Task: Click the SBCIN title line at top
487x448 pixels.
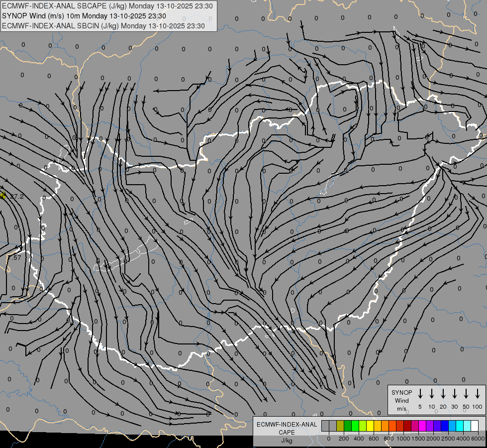Action: pos(103,26)
